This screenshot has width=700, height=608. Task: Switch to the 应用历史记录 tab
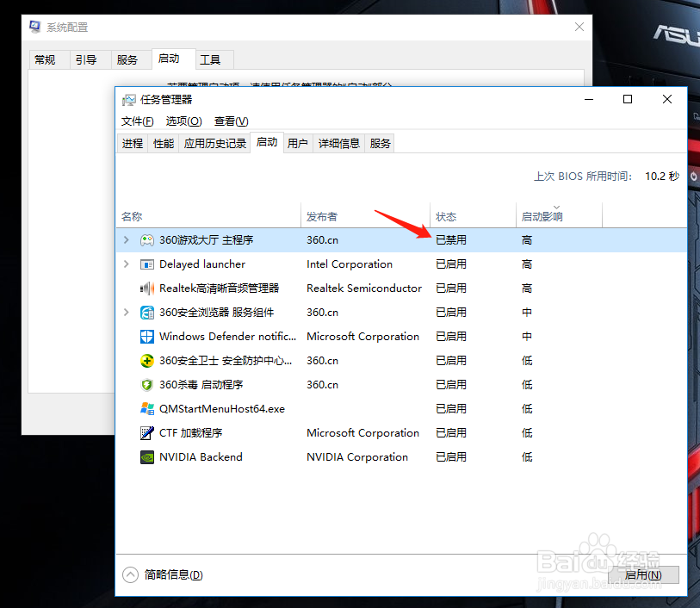[x=215, y=143]
